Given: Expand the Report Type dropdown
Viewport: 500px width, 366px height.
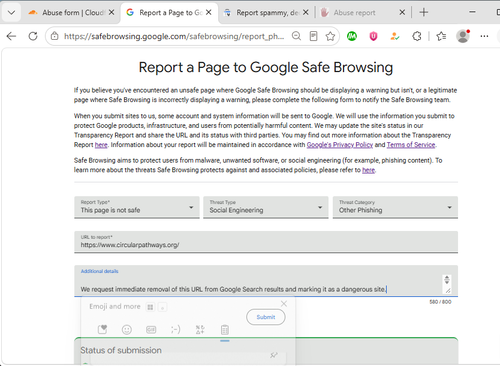Looking at the screenshot, I should [137, 207].
